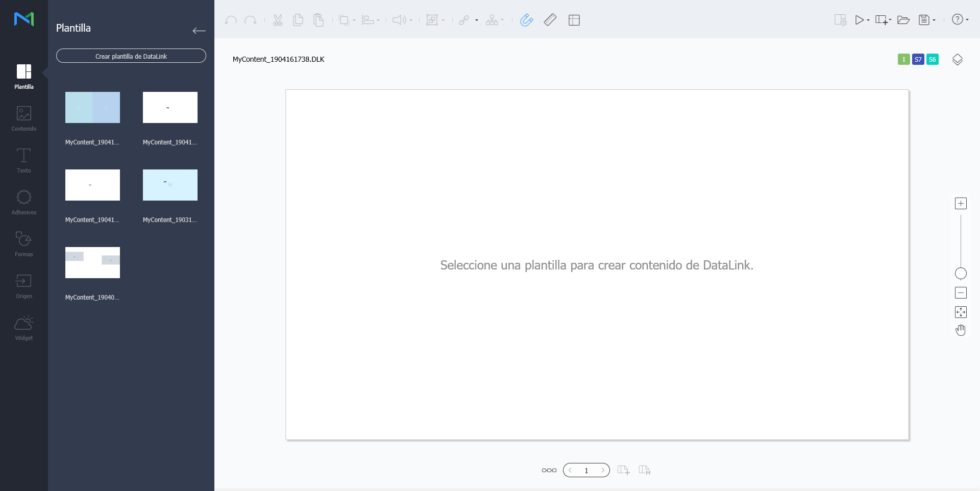Toggle the grid guides layout icon
980x491 pixels.
(574, 20)
